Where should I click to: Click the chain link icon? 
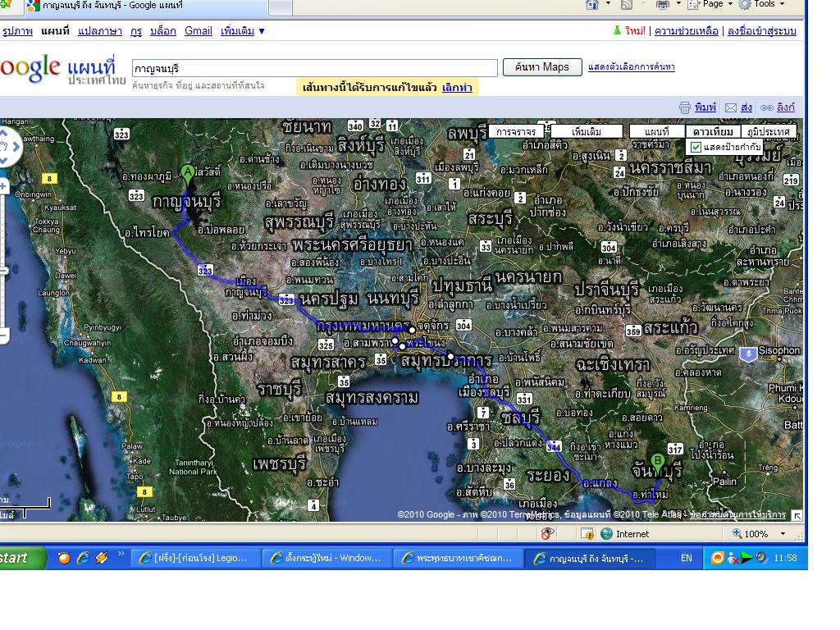click(766, 107)
